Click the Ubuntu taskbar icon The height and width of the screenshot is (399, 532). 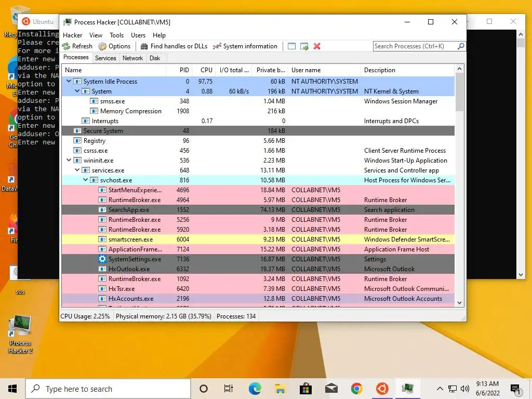382,389
